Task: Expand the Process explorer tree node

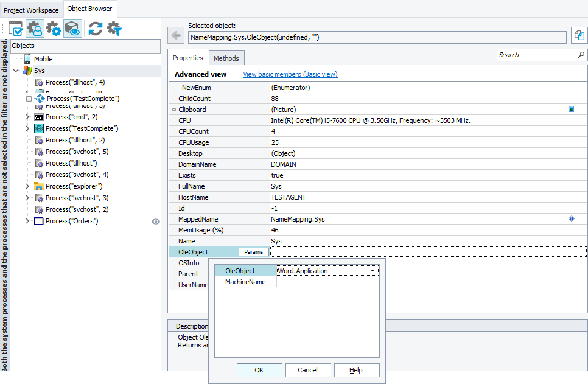Action: pos(27,186)
